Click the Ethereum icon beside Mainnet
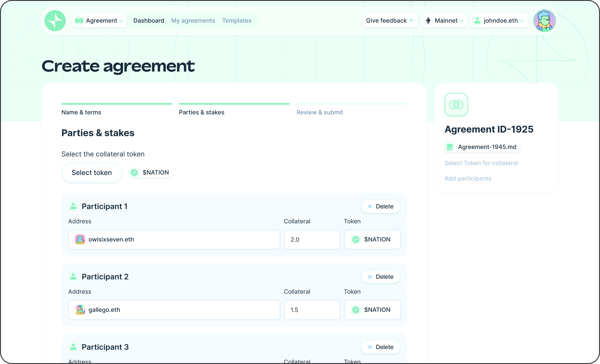Screen dimensions: 600x364 click(x=428, y=21)
